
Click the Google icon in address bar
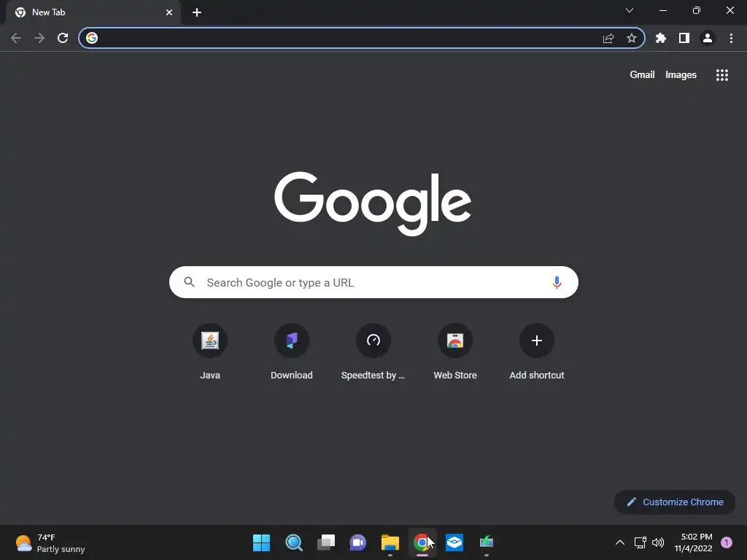coord(92,38)
